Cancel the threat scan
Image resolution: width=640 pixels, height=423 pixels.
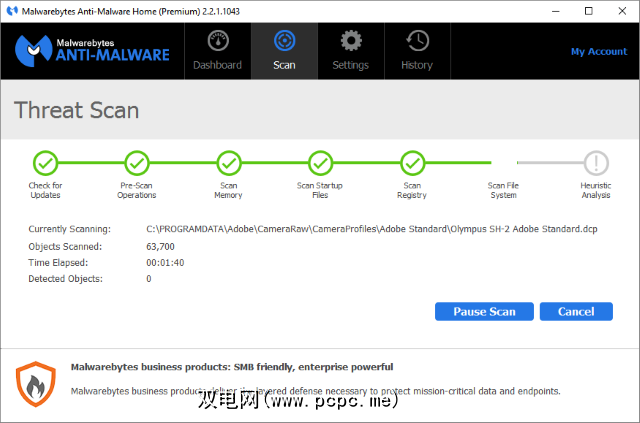(576, 312)
